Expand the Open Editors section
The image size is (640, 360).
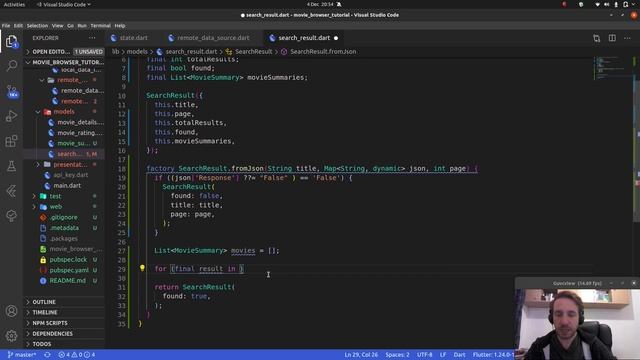click(x=64, y=52)
